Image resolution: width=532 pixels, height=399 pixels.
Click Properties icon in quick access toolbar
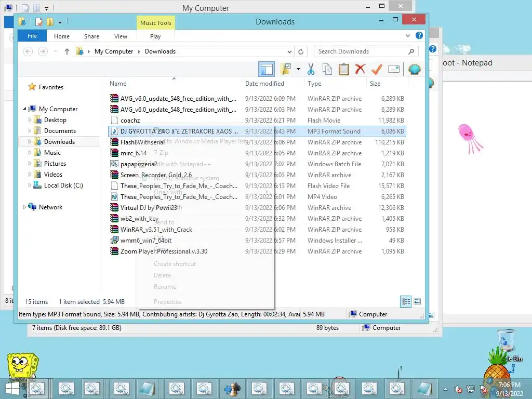coord(39,22)
